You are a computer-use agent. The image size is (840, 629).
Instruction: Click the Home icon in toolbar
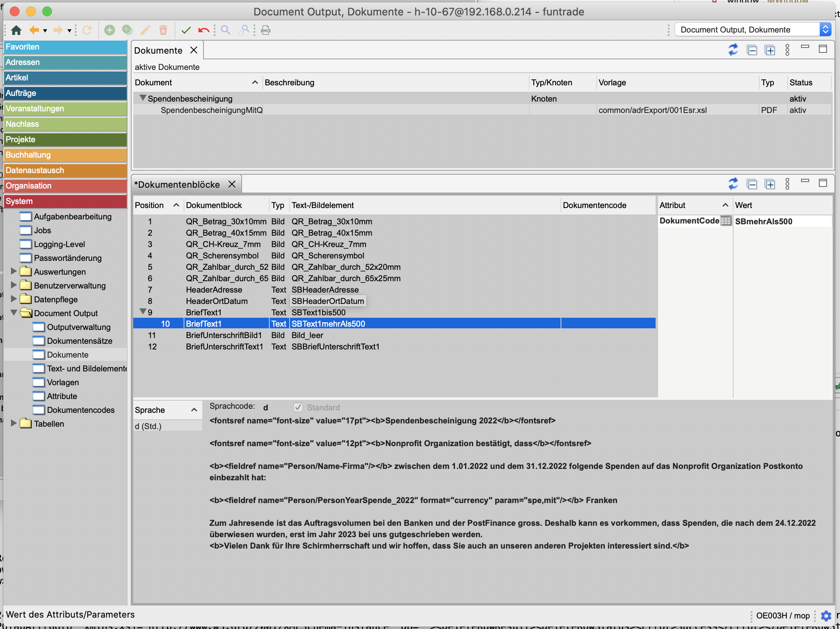pos(16,30)
